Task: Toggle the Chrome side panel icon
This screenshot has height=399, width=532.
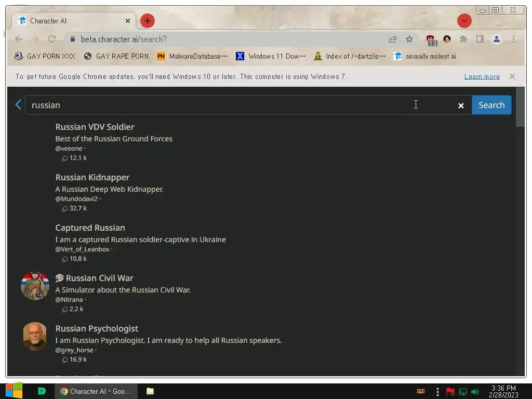Action: pyautogui.click(x=480, y=39)
